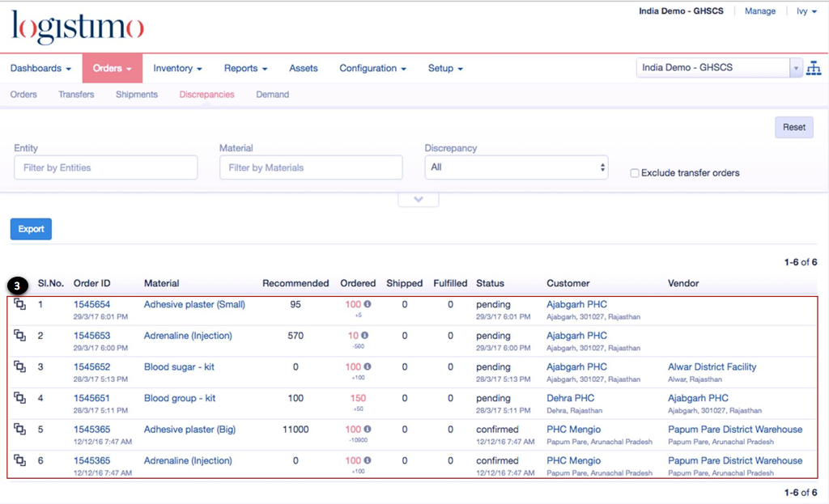Click the Logistimo logo

pyautogui.click(x=77, y=27)
